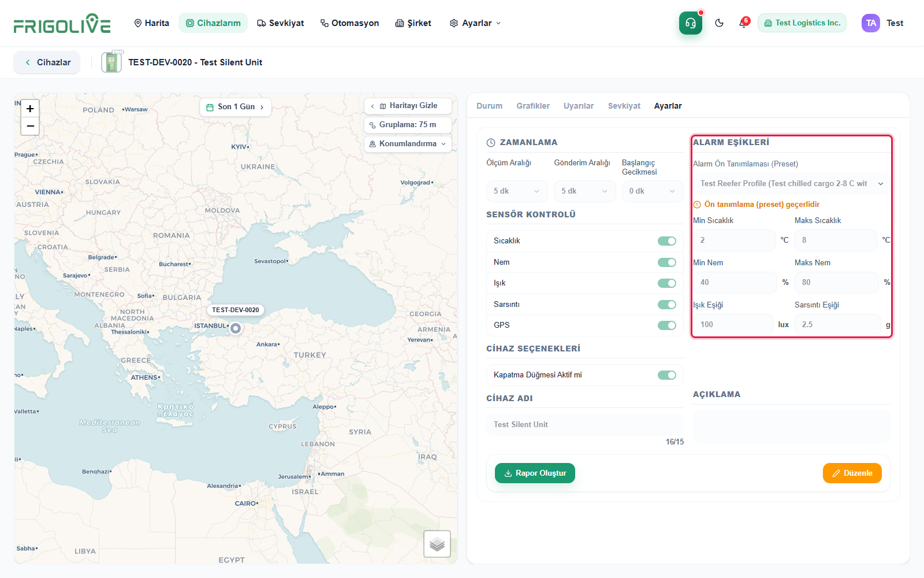Click Min Sıcaklık input field
The height and width of the screenshot is (578, 924).
coord(734,240)
